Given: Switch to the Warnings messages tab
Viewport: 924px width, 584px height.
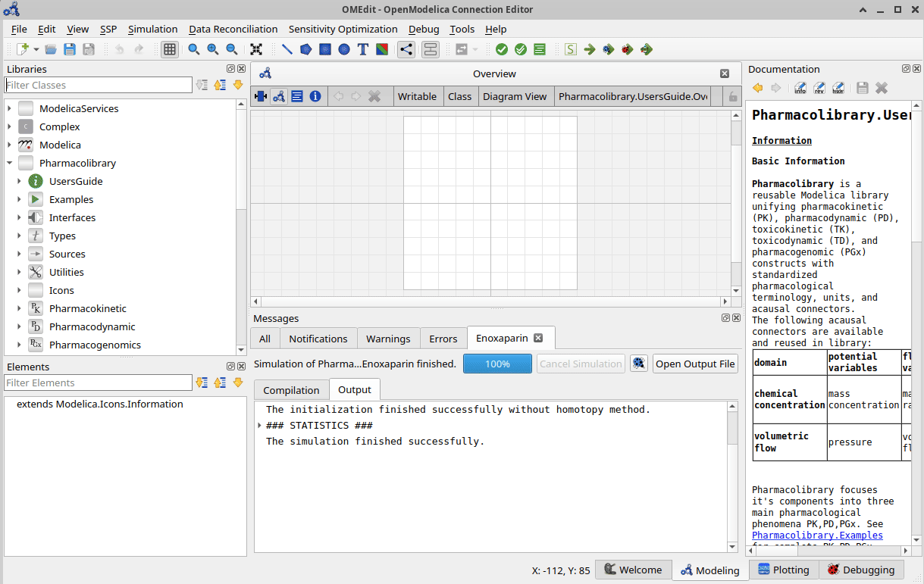Looking at the screenshot, I should pyautogui.click(x=387, y=339).
